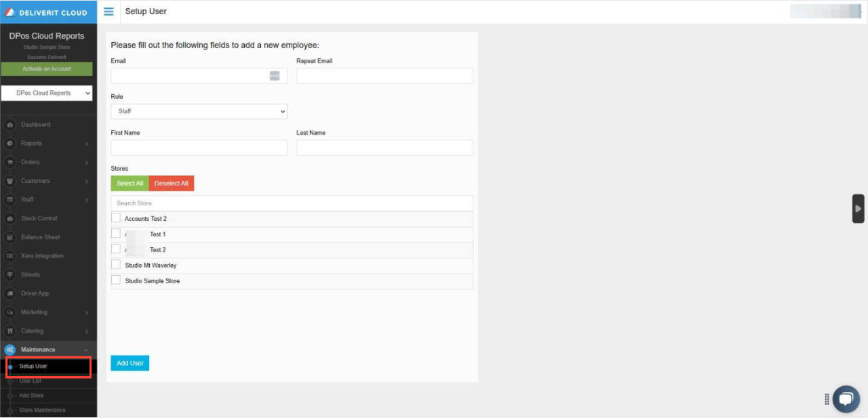Open the Xero Integration link

click(42, 256)
